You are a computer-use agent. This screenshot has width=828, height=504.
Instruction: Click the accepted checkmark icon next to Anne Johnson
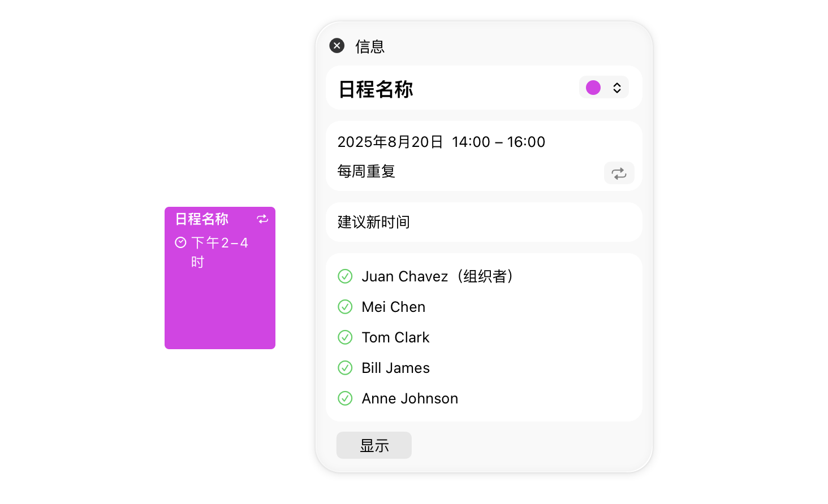(x=345, y=398)
